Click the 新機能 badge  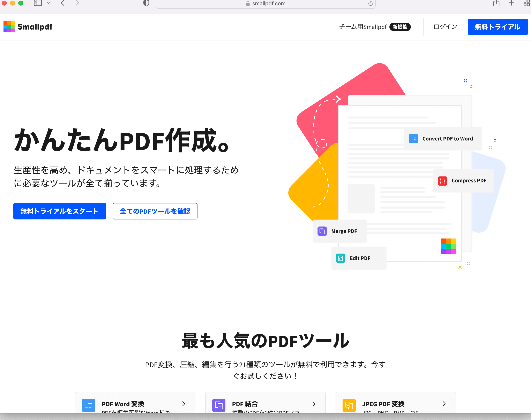tap(400, 27)
